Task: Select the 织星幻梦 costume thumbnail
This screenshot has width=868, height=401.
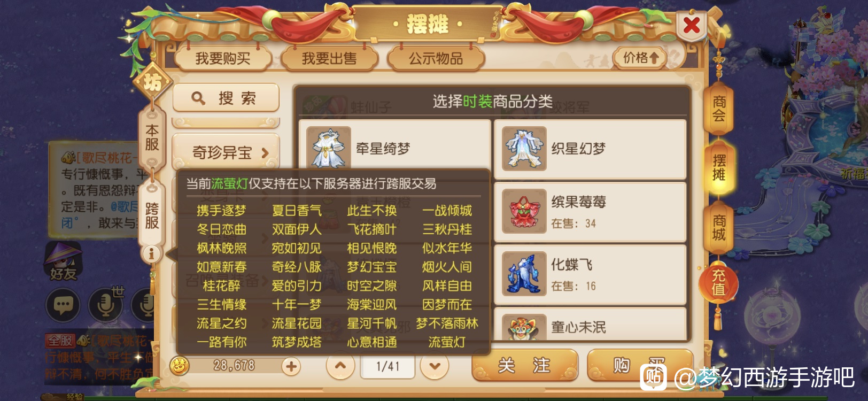Action: 524,149
